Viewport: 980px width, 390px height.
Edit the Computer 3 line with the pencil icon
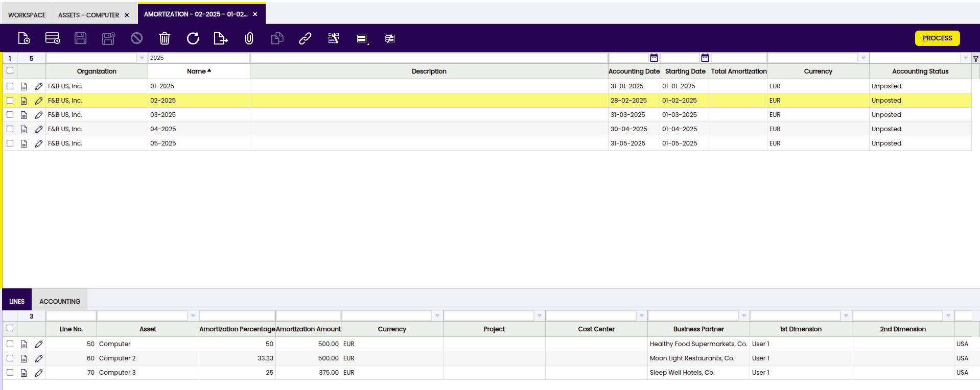pos(39,373)
